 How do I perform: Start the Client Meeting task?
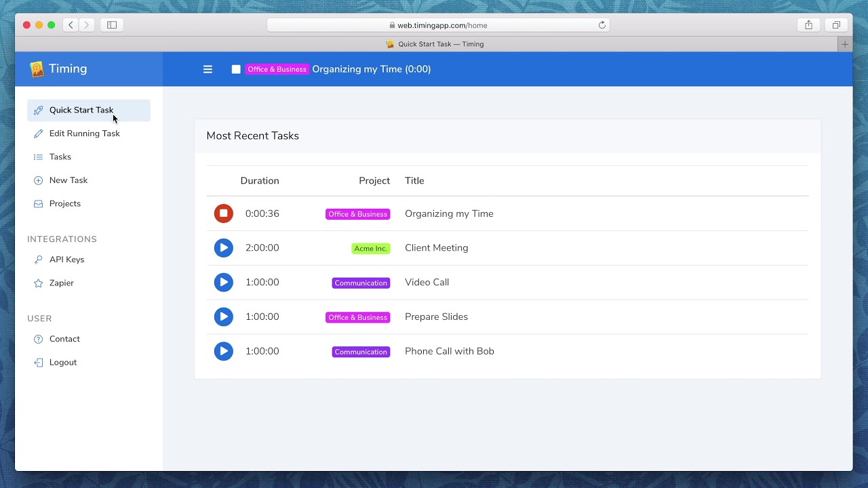[224, 248]
